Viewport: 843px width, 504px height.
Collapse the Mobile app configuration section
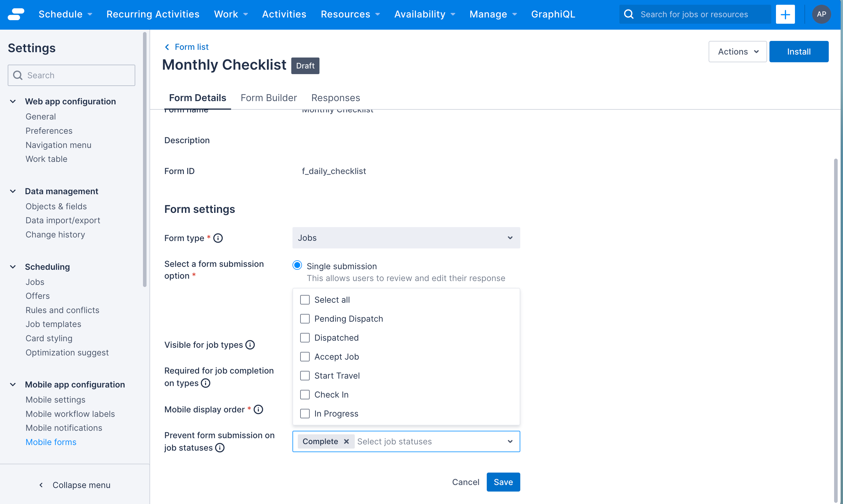[13, 385]
